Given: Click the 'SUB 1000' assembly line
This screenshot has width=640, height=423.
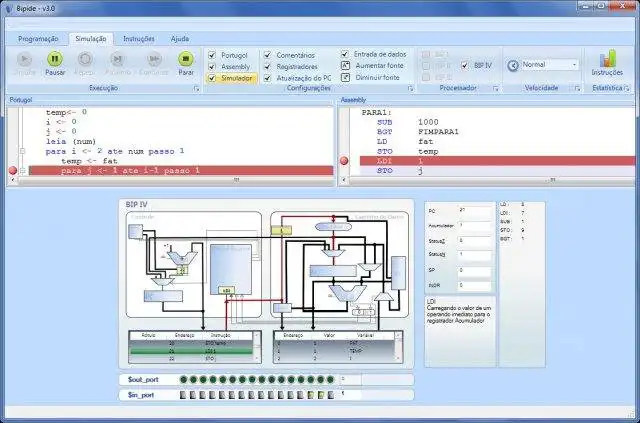Looking at the screenshot, I should pos(408,122).
